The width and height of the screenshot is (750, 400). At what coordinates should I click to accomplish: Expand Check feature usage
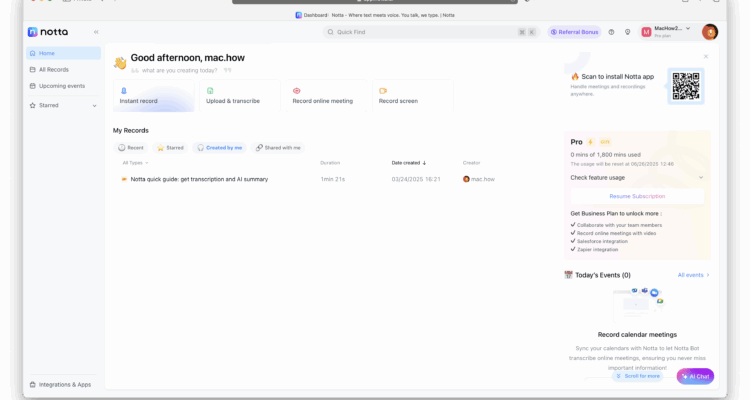(x=637, y=178)
